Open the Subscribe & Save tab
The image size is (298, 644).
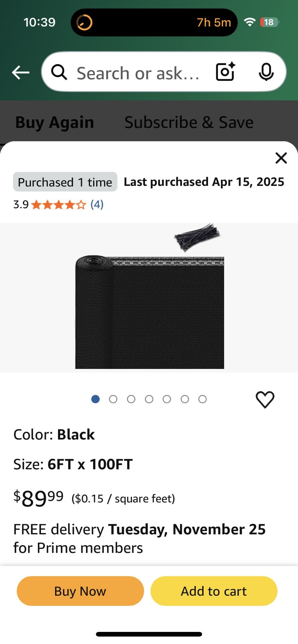tap(189, 122)
